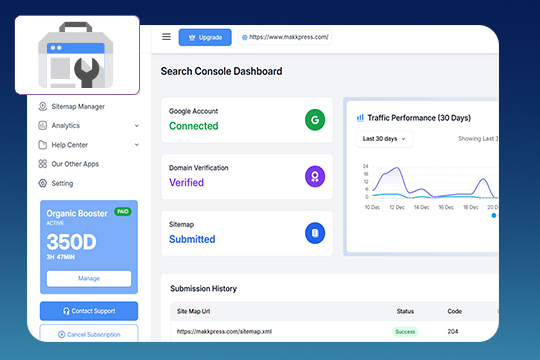Click the Code column header

pos(454,311)
